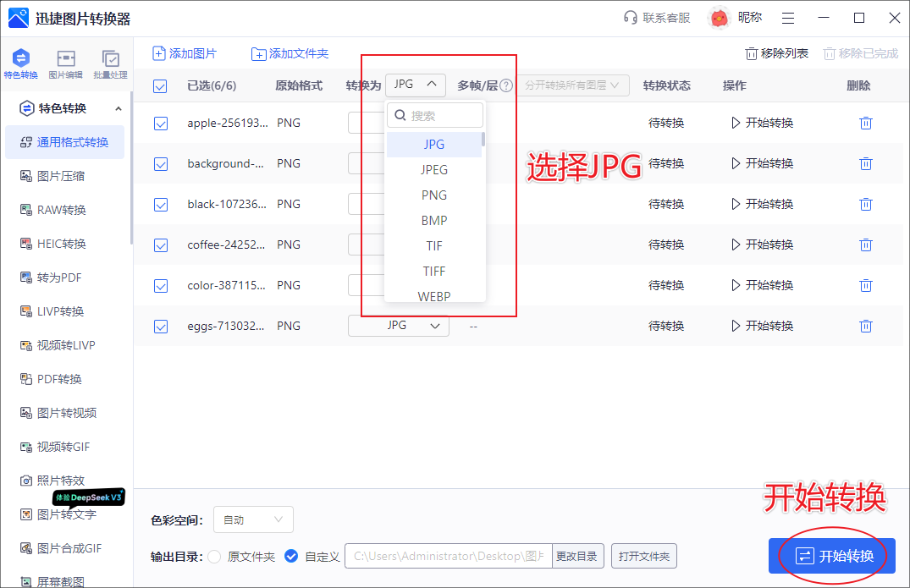Start converting background- row
This screenshot has width=910, height=588.
click(x=762, y=163)
